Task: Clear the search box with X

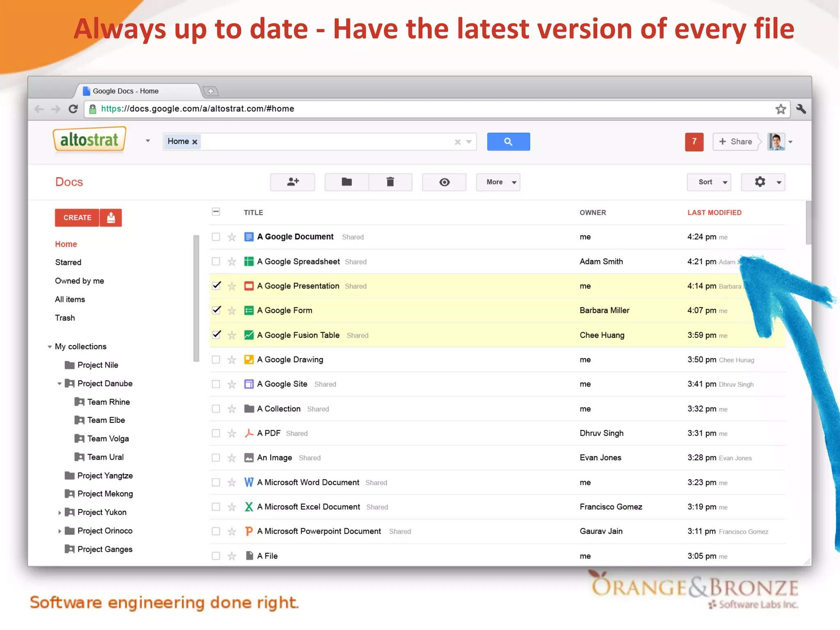Action: [458, 142]
